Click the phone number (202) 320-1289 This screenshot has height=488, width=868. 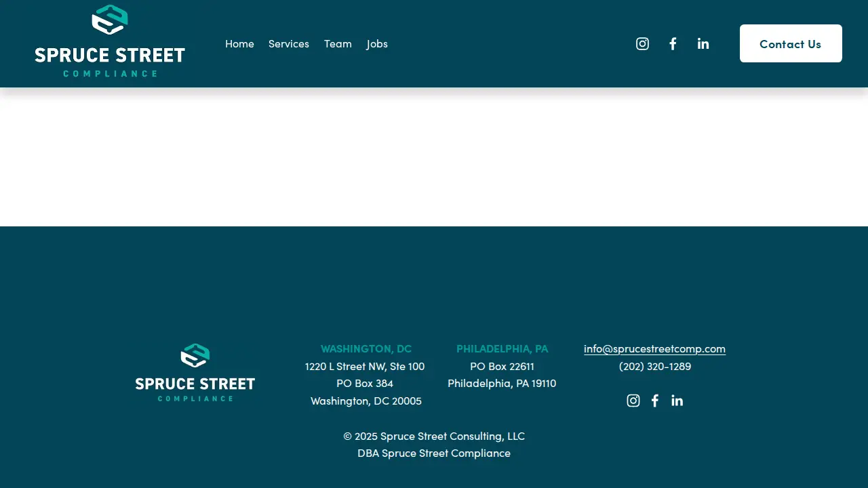pos(655,366)
